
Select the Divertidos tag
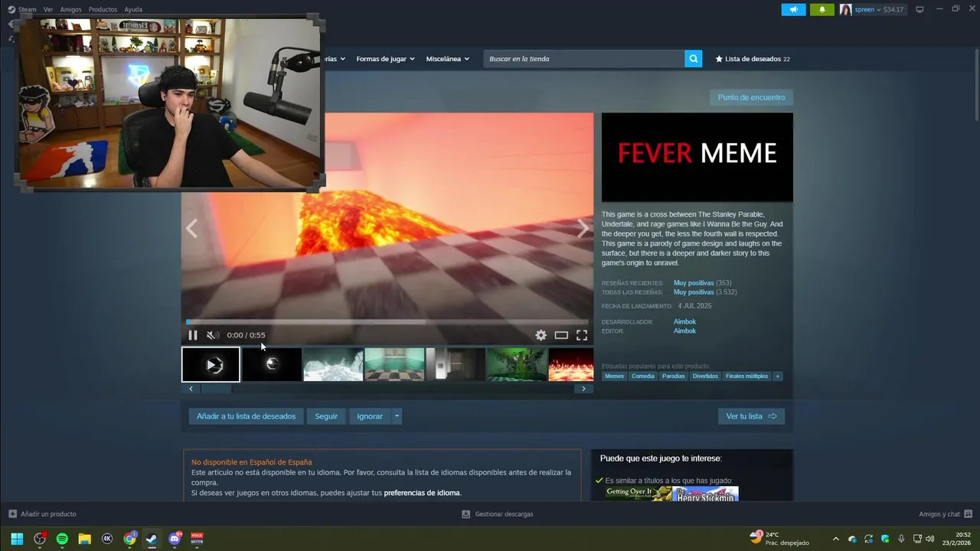705,377
